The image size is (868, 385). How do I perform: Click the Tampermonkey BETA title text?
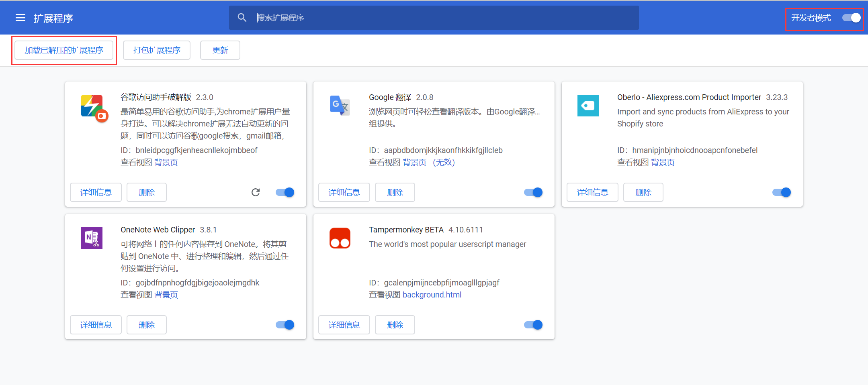tap(406, 230)
